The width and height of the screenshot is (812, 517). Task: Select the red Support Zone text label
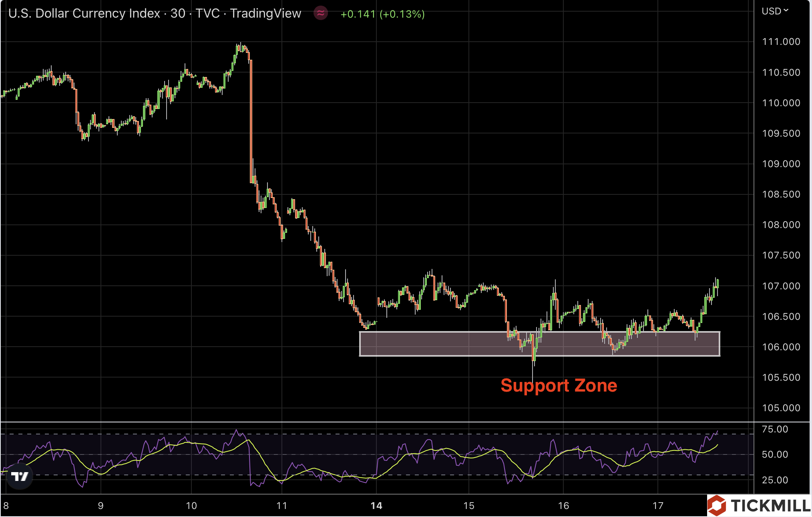click(559, 386)
